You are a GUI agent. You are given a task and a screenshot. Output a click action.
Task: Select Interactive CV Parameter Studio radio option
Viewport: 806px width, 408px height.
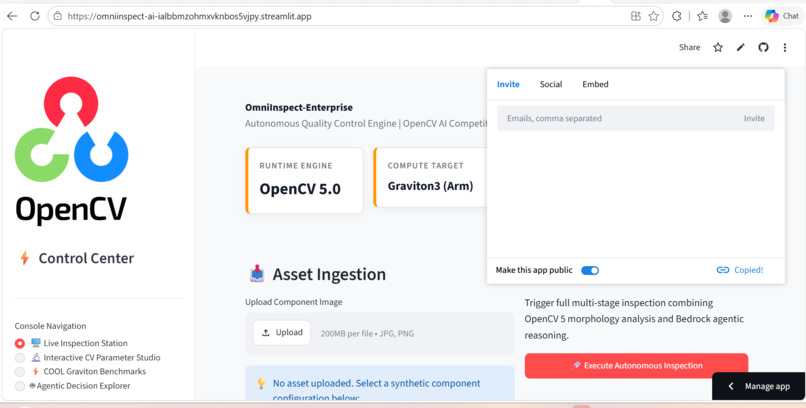20,358
